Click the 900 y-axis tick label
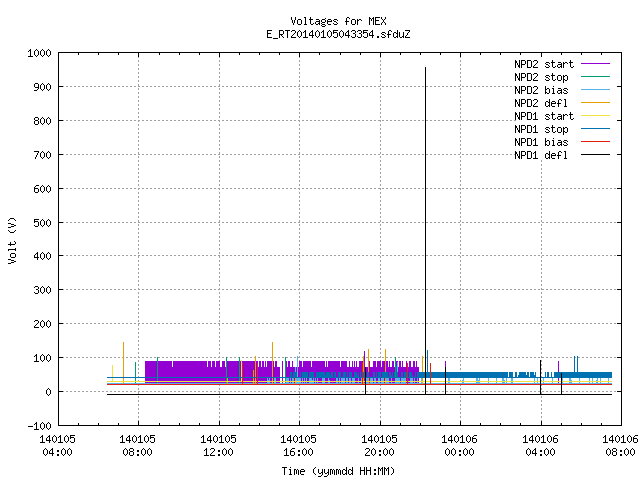This screenshot has width=640, height=480. 42,87
